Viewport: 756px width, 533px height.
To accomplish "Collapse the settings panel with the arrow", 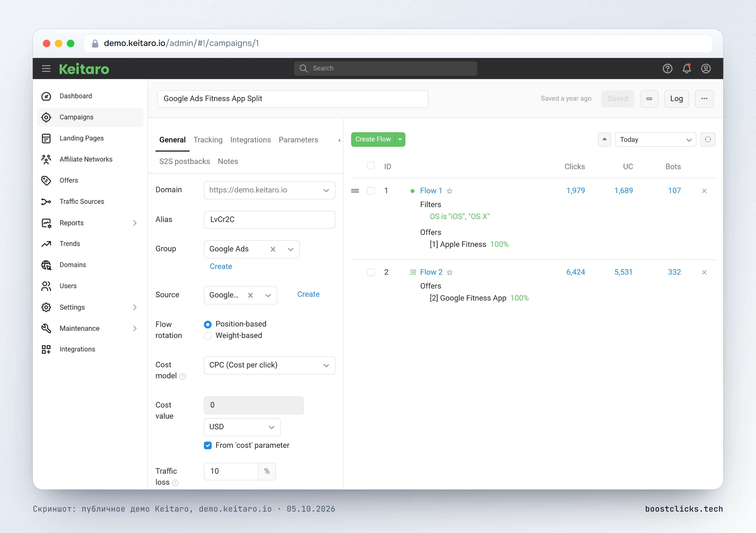I will click(x=339, y=140).
